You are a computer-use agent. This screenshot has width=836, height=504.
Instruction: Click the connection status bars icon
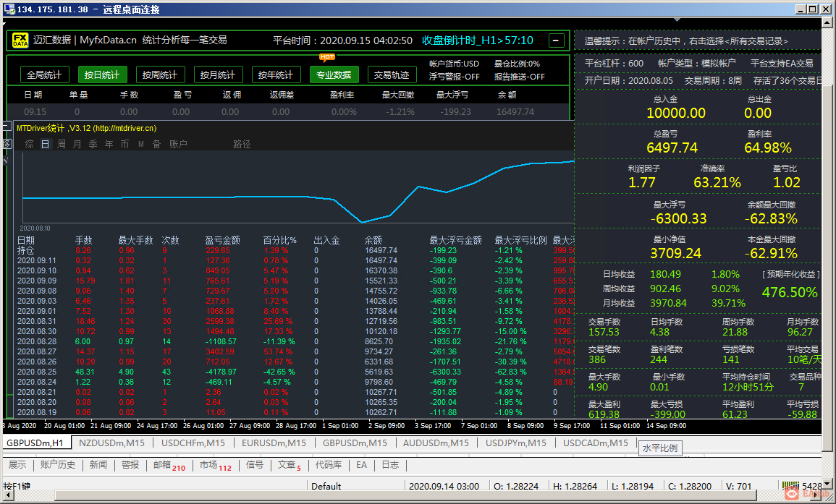click(x=790, y=485)
